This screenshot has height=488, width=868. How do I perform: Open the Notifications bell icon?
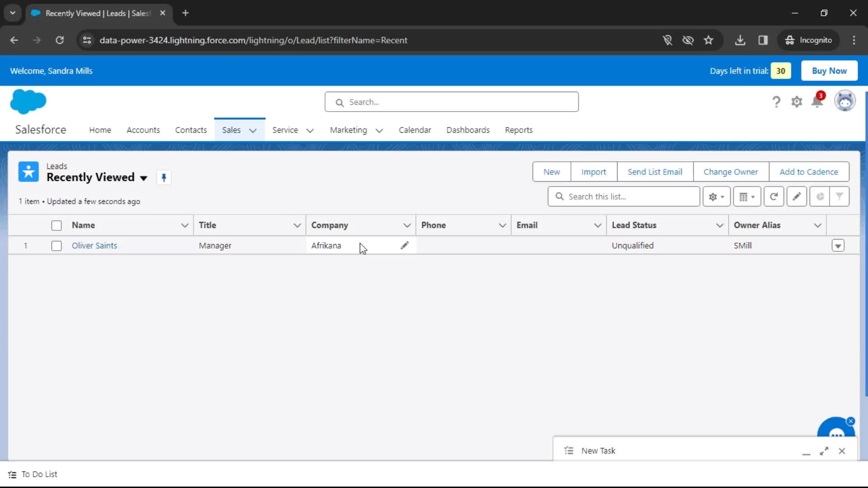click(817, 101)
